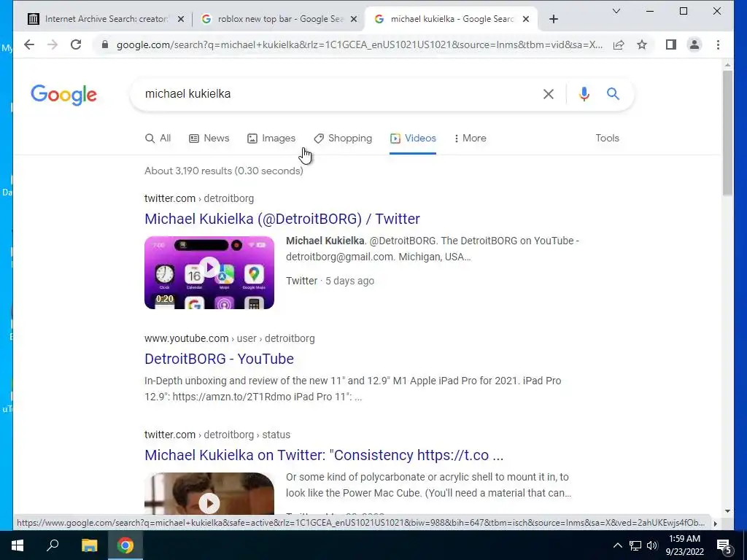The image size is (747, 560).
Task: Open the Chrome three-dot menu
Action: [718, 44]
